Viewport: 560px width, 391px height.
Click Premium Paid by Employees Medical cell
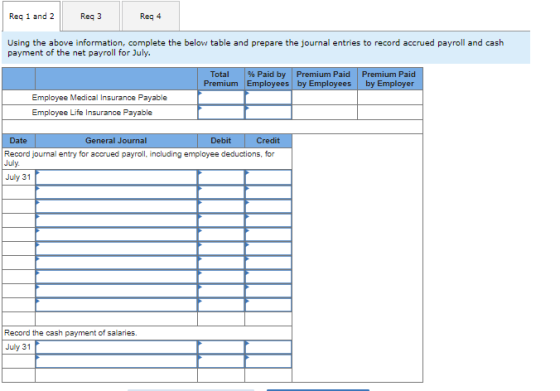tap(325, 97)
